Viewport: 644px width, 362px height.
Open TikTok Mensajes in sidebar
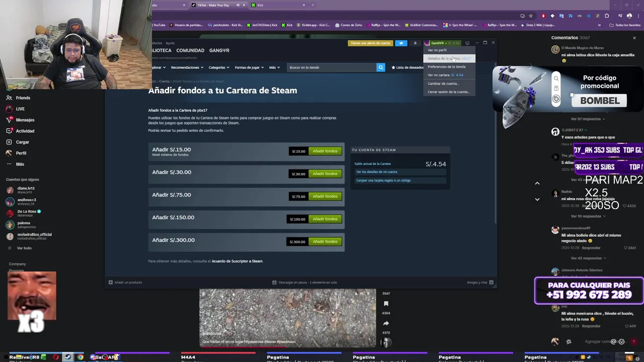tap(20, 120)
